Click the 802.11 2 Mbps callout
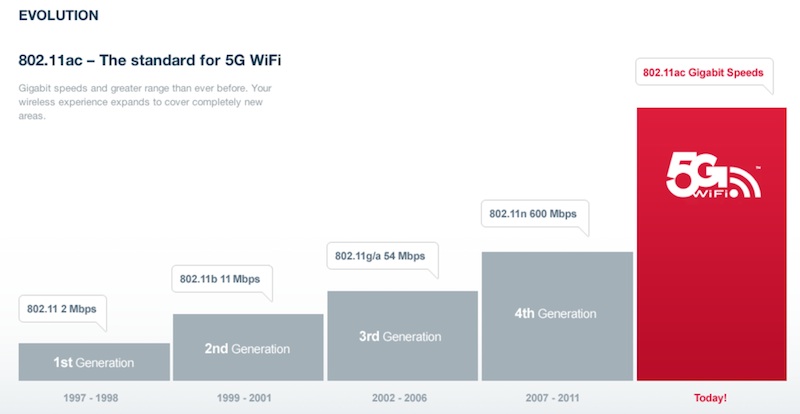Viewport: 800px width, 414px height. [62, 309]
